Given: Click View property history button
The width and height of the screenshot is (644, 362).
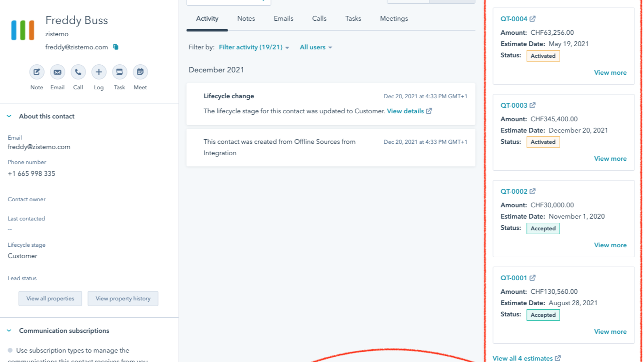Looking at the screenshot, I should point(123,299).
